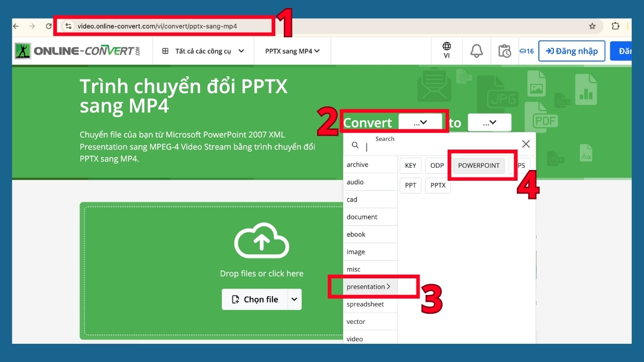Click the bookmark star in the address bar
This screenshot has width=644, height=362.
591,25
